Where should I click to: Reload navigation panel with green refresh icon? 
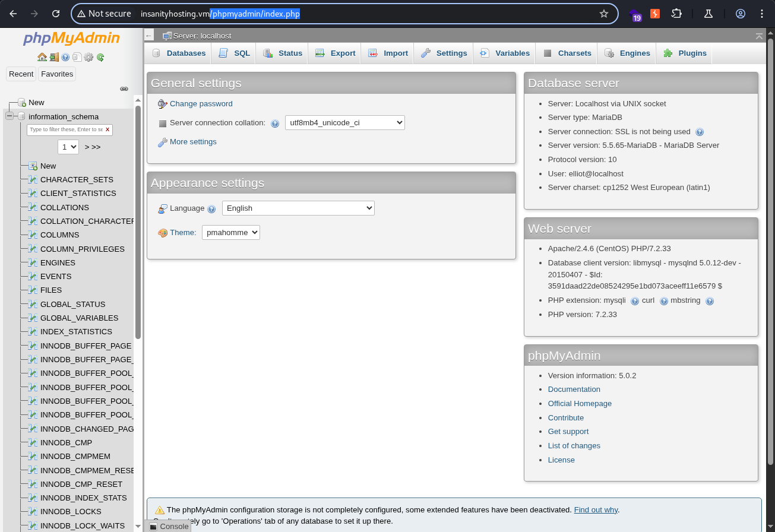[x=100, y=58]
